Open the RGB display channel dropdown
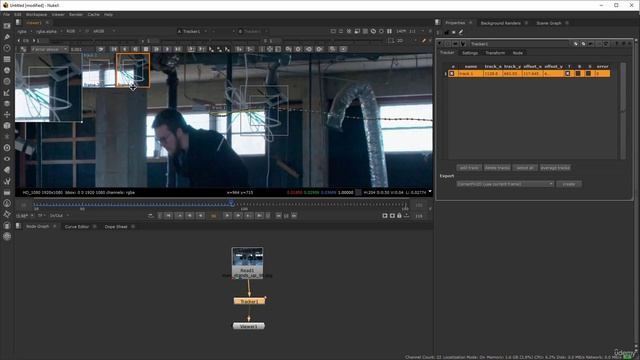The width and height of the screenshot is (640, 360). (x=73, y=31)
